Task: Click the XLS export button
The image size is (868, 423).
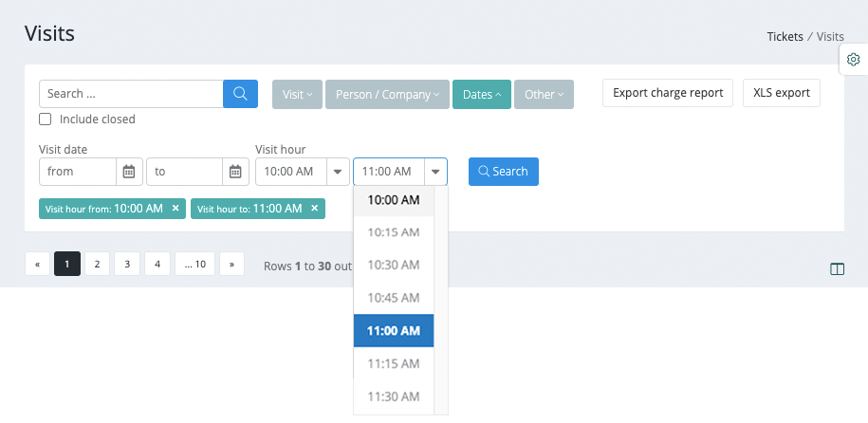Action: point(781,93)
